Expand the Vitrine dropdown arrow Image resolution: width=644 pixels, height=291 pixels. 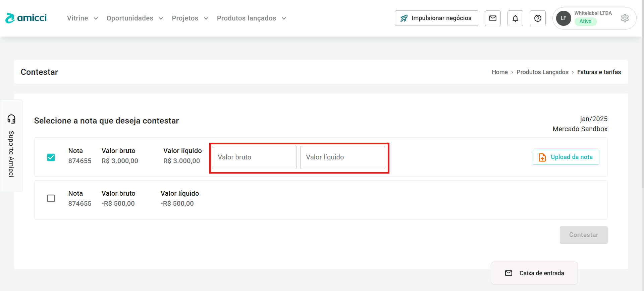[x=96, y=18]
